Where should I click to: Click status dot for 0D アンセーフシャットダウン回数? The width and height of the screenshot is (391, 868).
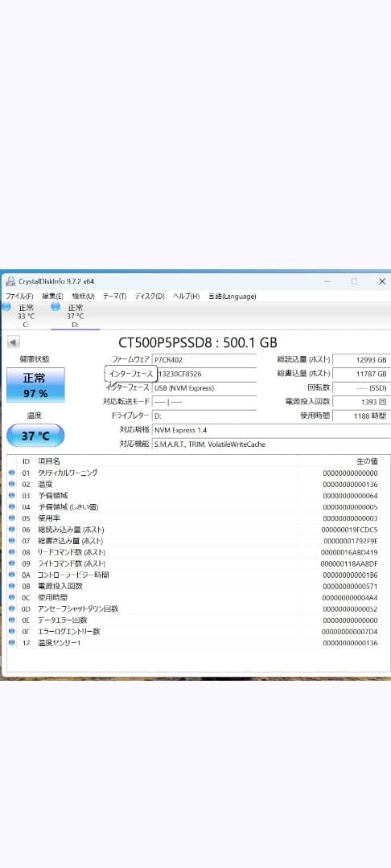pos(12,609)
